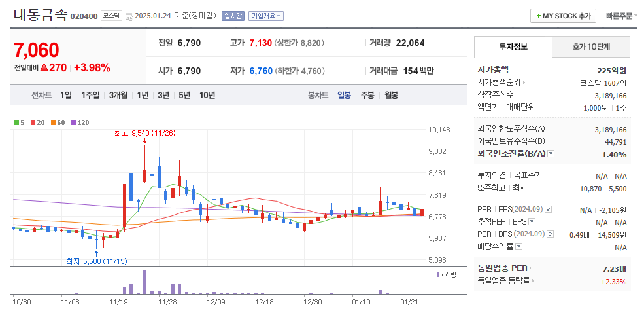Screen dimensions: 644x313
Task: Open the 빠른주문 dropdown
Action: click(621, 16)
